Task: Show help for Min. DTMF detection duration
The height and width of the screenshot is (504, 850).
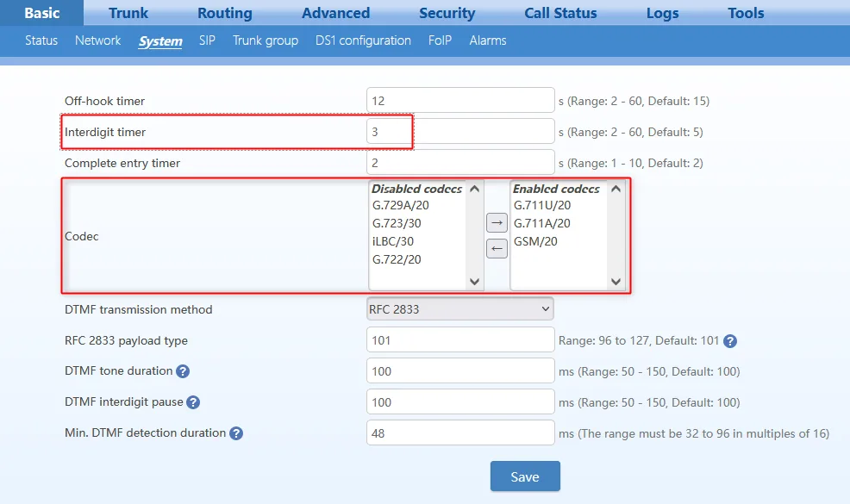Action: coord(236,433)
